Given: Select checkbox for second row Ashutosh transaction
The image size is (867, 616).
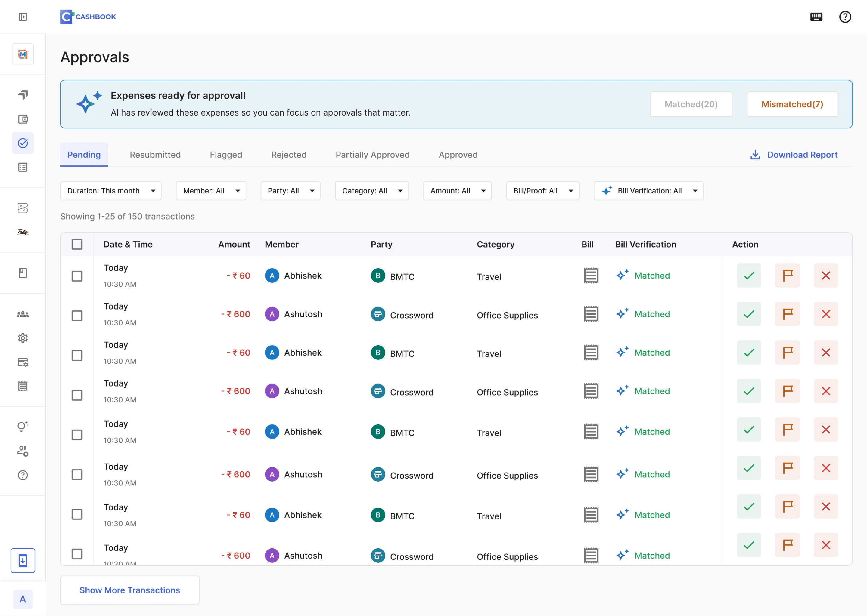Looking at the screenshot, I should (x=77, y=316).
